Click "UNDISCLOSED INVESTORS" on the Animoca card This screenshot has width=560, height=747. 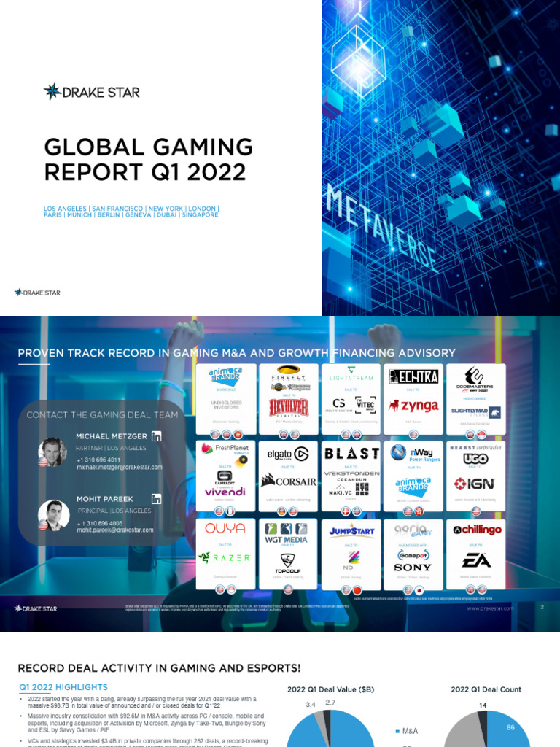[226, 405]
